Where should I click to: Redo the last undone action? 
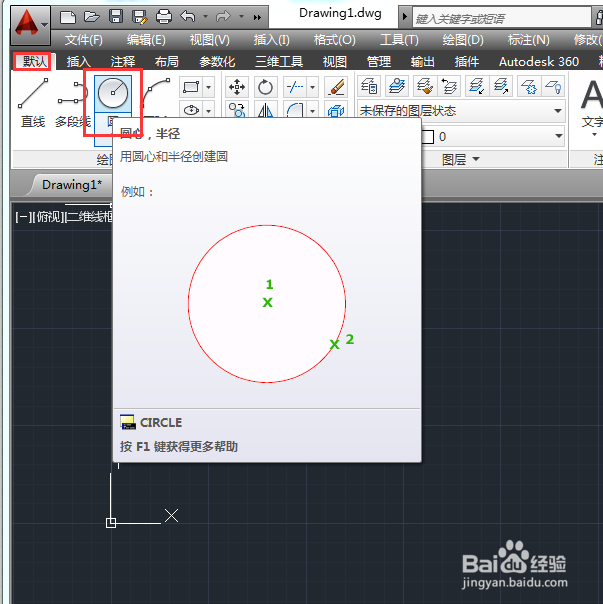[x=223, y=17]
